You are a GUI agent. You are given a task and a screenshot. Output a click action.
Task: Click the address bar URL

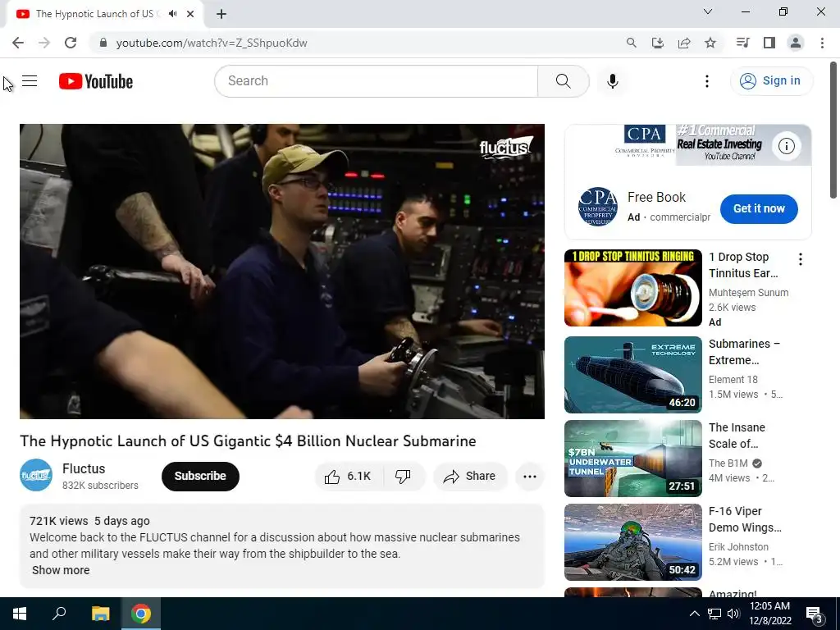[212, 43]
